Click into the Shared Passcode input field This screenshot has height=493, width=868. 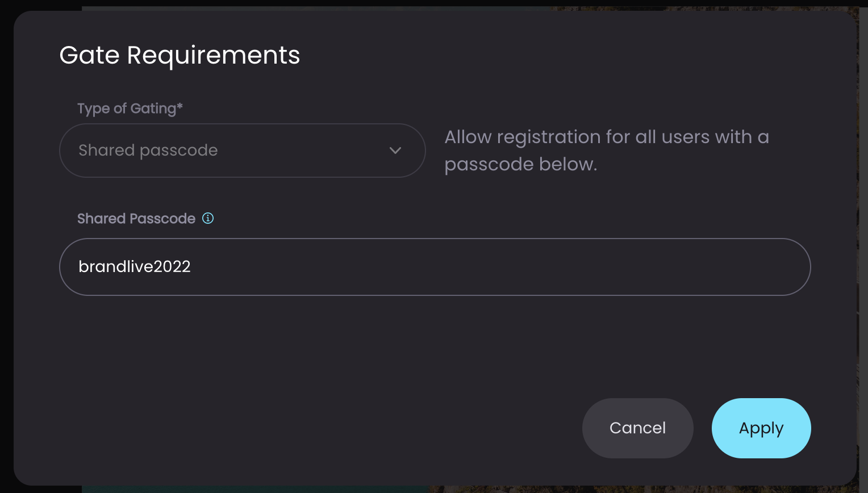pyautogui.click(x=435, y=267)
